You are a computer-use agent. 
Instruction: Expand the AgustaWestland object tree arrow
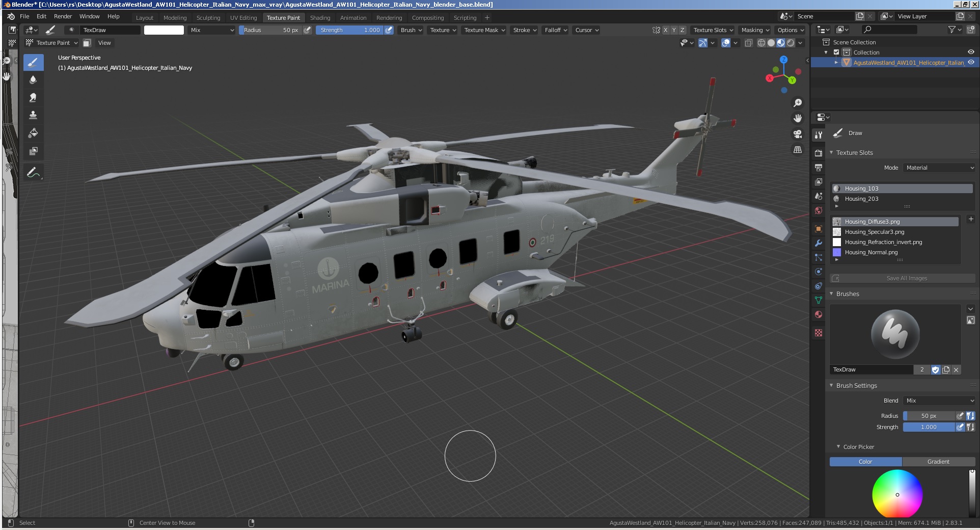[836, 62]
